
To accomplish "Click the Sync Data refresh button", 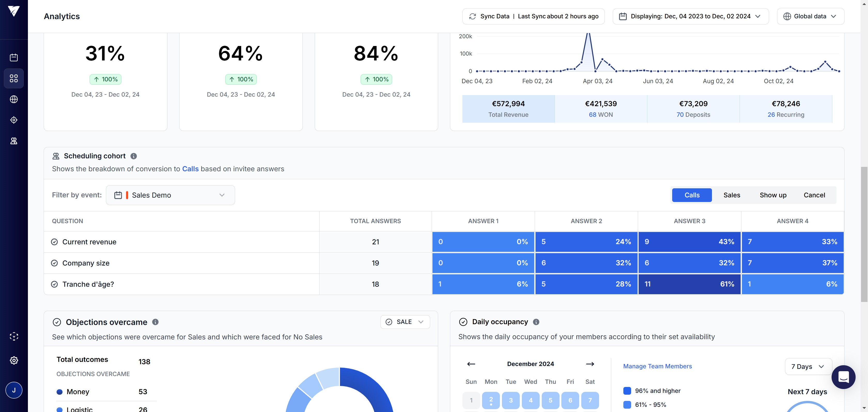I will pyautogui.click(x=533, y=17).
